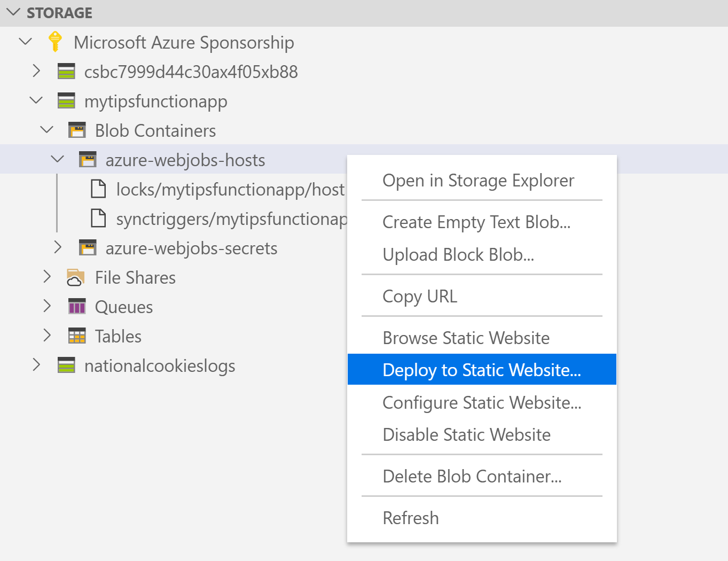The width and height of the screenshot is (728, 561).
Task: Click the nationalcookieslogs storage account icon
Action: [x=66, y=365]
